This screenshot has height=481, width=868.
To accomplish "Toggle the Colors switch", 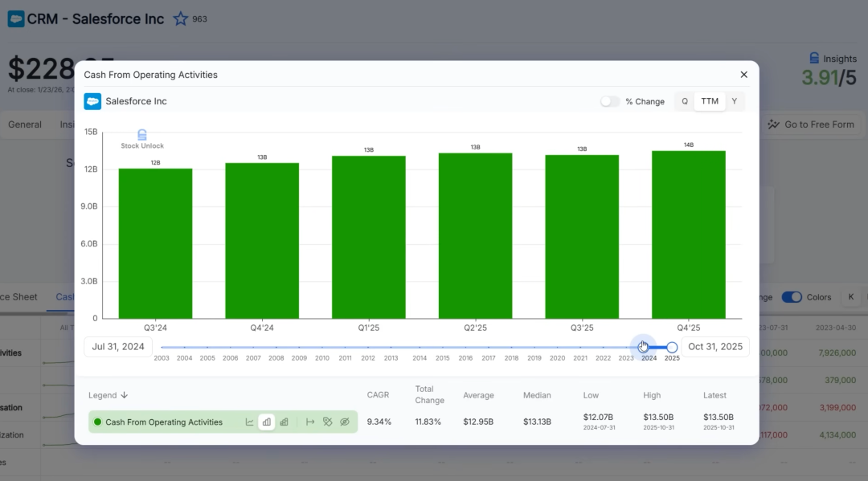I will coord(792,297).
